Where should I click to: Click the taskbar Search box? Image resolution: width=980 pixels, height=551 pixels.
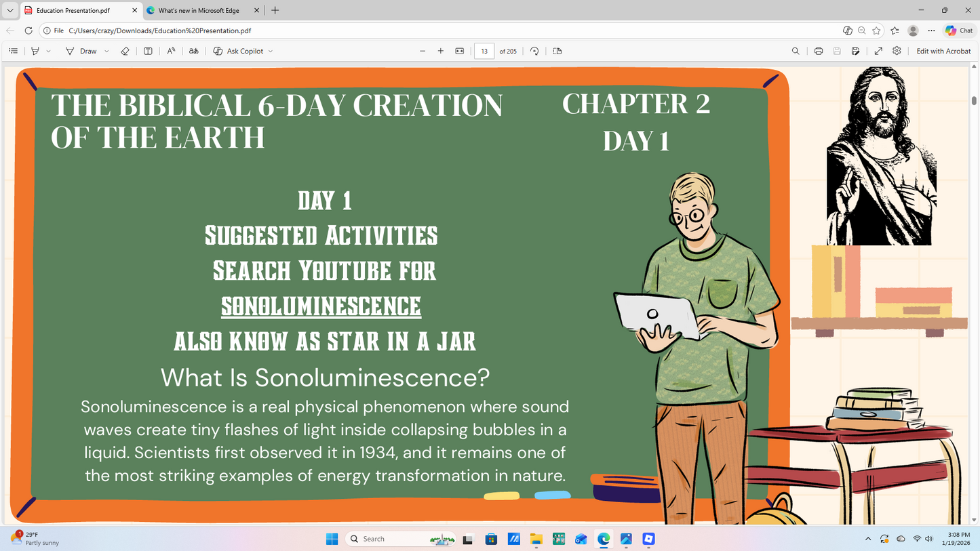click(401, 539)
